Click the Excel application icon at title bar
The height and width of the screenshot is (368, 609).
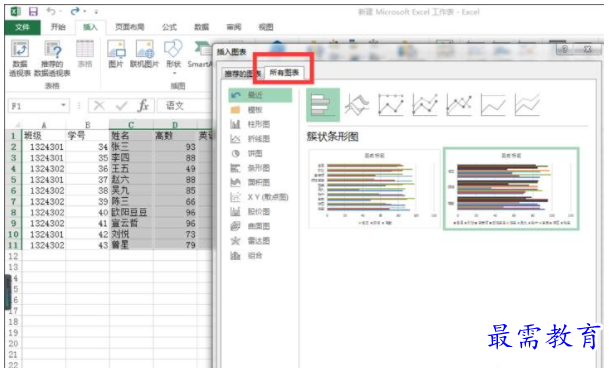click(x=15, y=12)
